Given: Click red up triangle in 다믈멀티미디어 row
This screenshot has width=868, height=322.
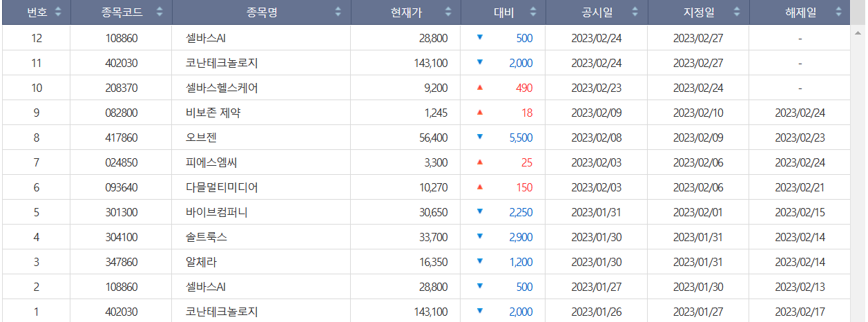Looking at the screenshot, I should click(480, 187).
